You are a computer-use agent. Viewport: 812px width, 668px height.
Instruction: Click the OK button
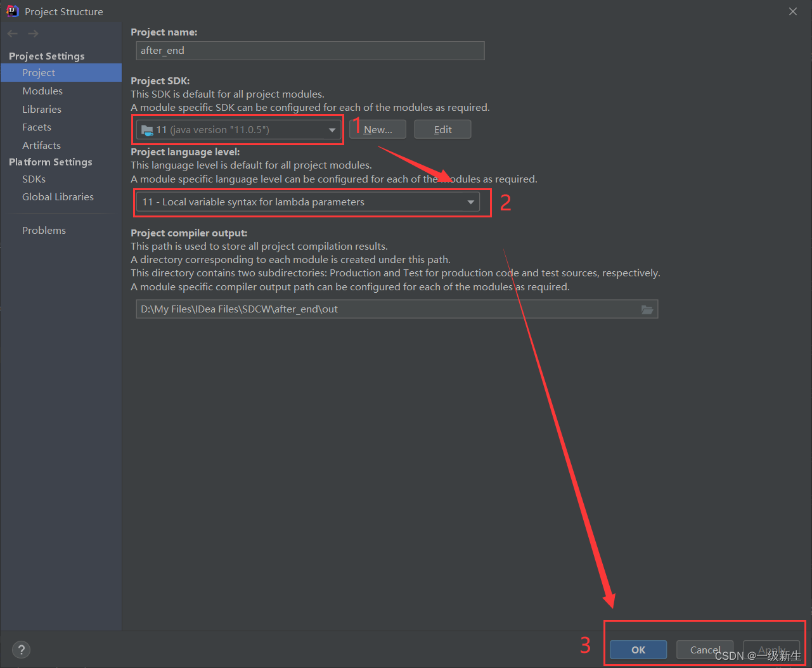tap(638, 650)
